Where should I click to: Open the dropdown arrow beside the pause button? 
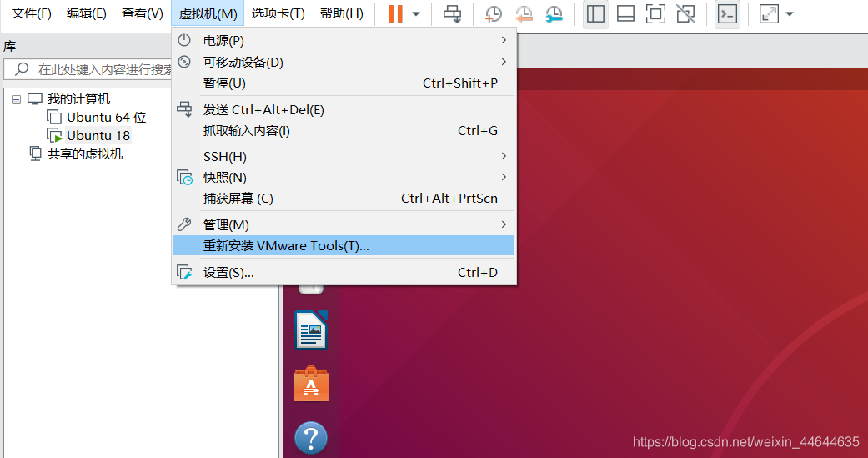(x=416, y=14)
